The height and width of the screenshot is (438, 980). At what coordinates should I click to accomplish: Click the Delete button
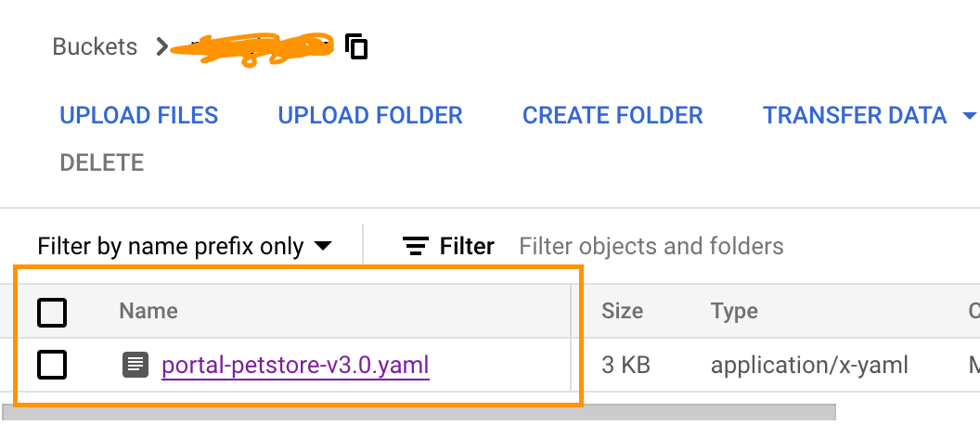click(x=102, y=163)
